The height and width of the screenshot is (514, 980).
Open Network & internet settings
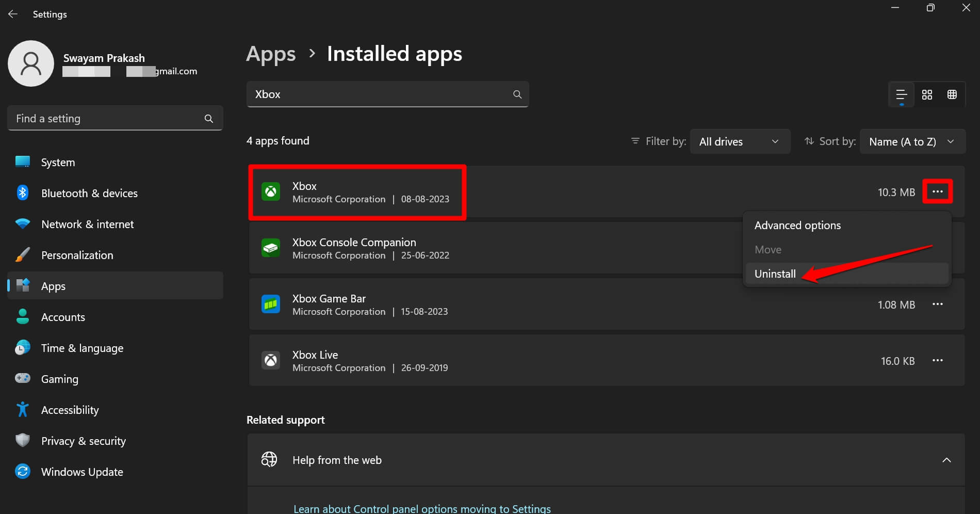pyautogui.click(x=87, y=224)
